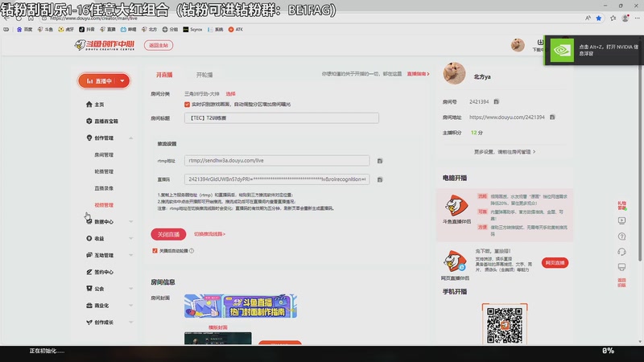The height and width of the screenshot is (362, 644).
Task: Copy the room address URL
Action: 552,117
